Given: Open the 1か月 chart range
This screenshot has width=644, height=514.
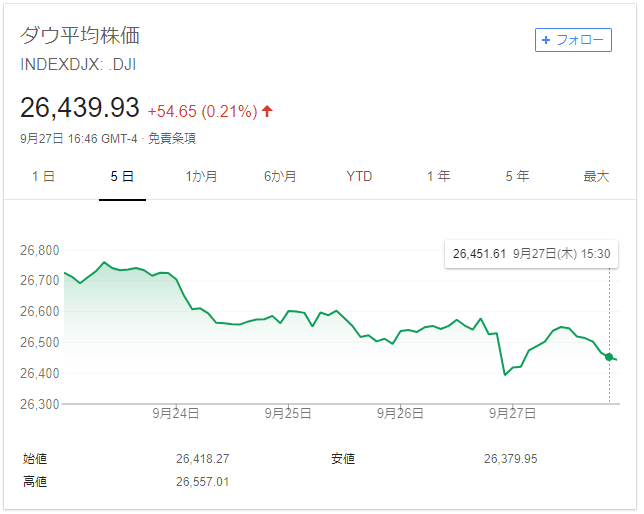Looking at the screenshot, I should 201,177.
